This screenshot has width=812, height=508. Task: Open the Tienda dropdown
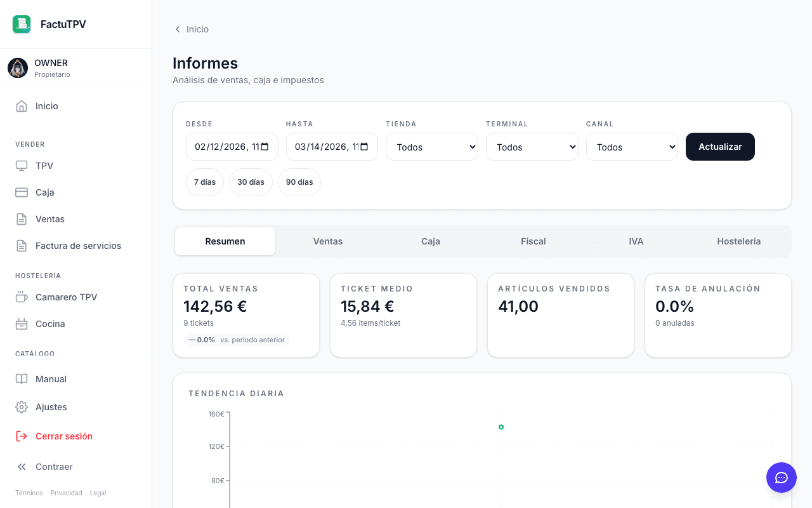click(x=432, y=147)
